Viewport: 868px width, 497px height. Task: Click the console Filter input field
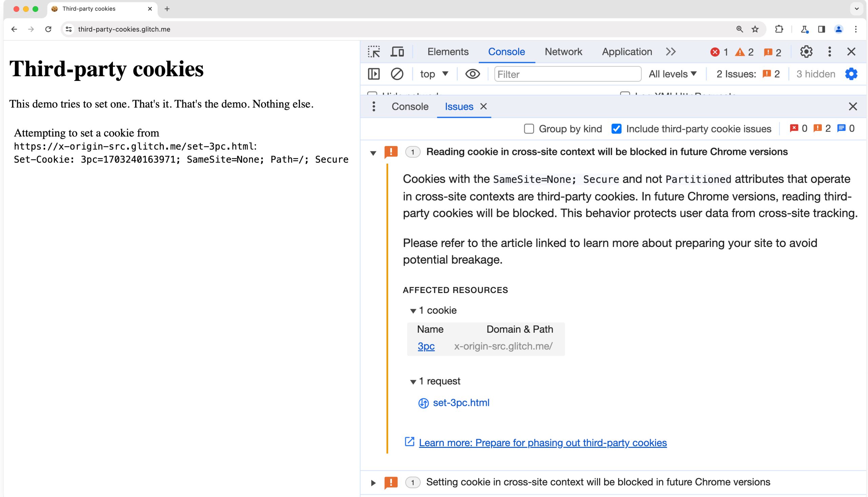point(567,74)
